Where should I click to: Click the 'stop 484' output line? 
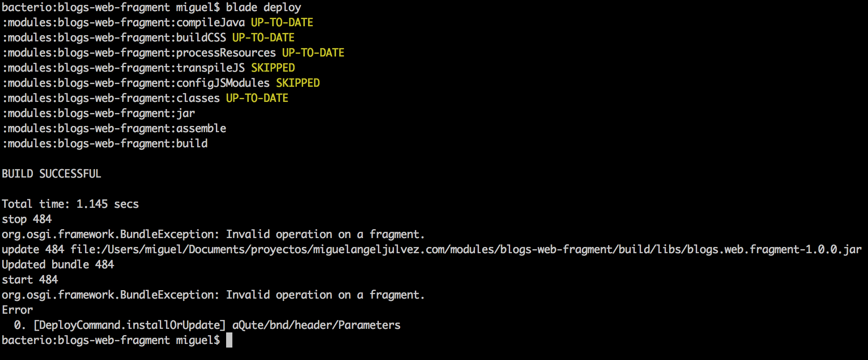[x=27, y=219]
